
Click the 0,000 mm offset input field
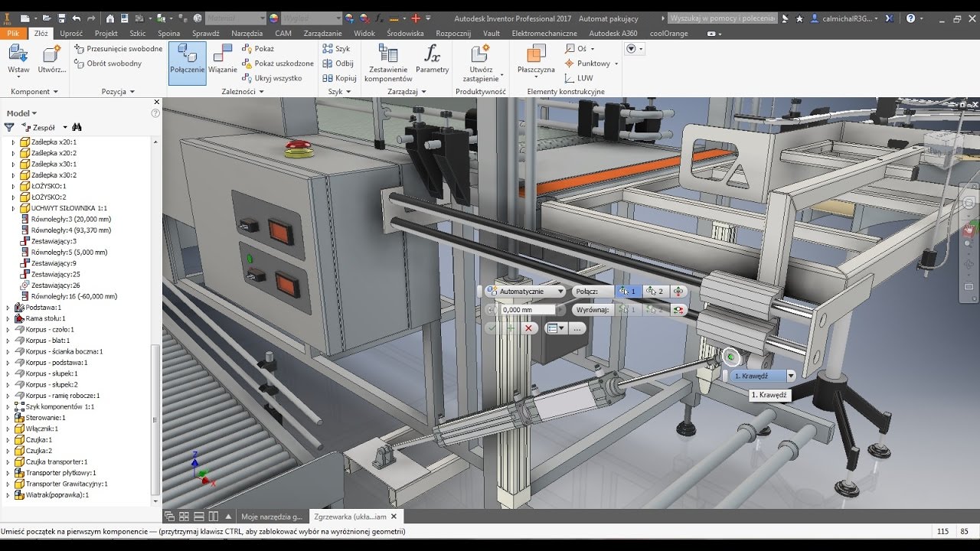coord(528,309)
